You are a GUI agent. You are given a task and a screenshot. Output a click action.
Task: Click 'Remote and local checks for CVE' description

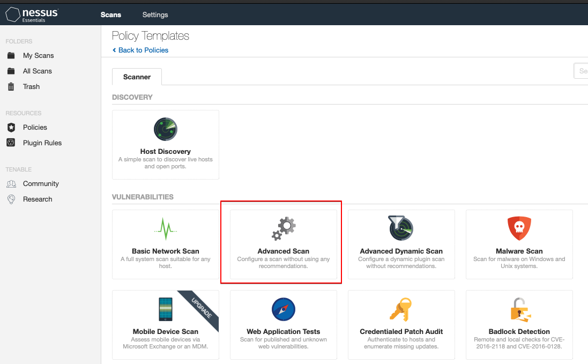[x=519, y=343]
